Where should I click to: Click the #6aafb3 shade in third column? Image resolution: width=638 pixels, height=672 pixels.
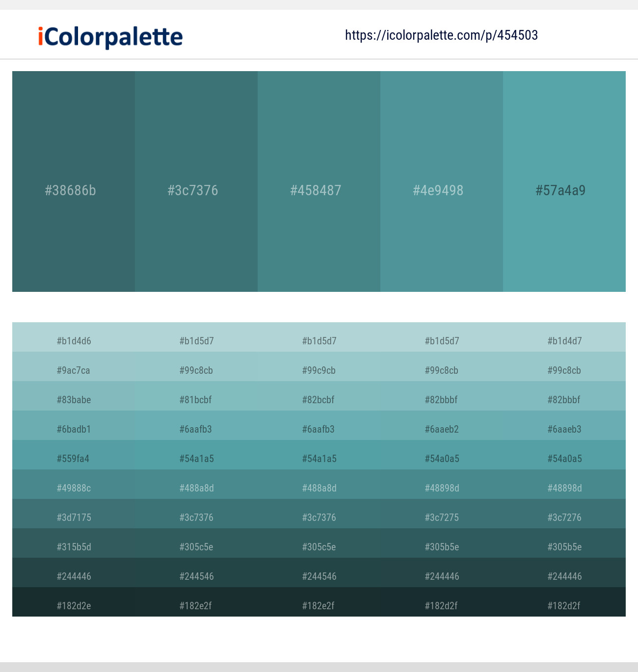coord(319,425)
